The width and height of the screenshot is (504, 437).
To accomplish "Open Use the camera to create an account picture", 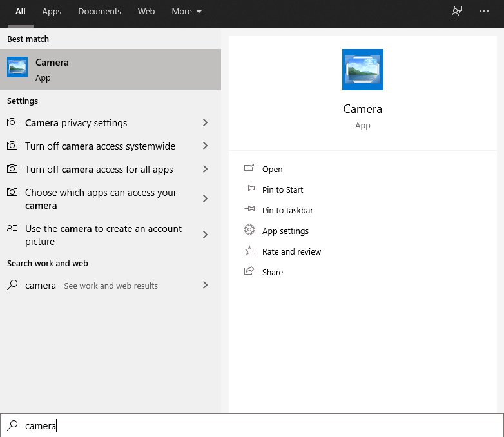I will point(111,235).
